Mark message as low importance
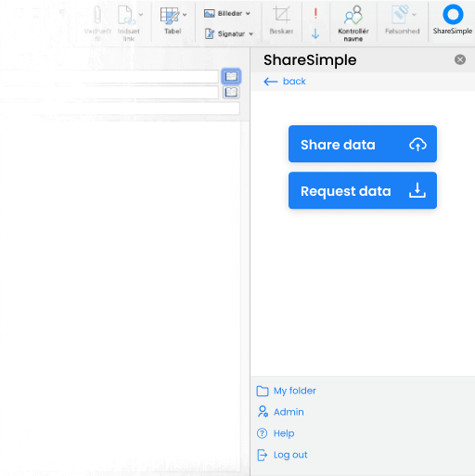Image resolution: width=475 pixels, height=476 pixels. 315,33
